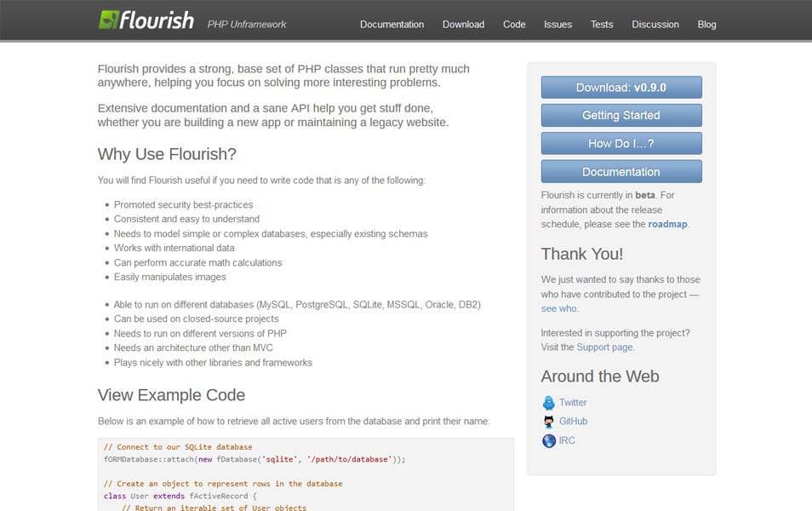
Task: Click 'Easily manipulates images' list item
Action: pyautogui.click(x=170, y=278)
